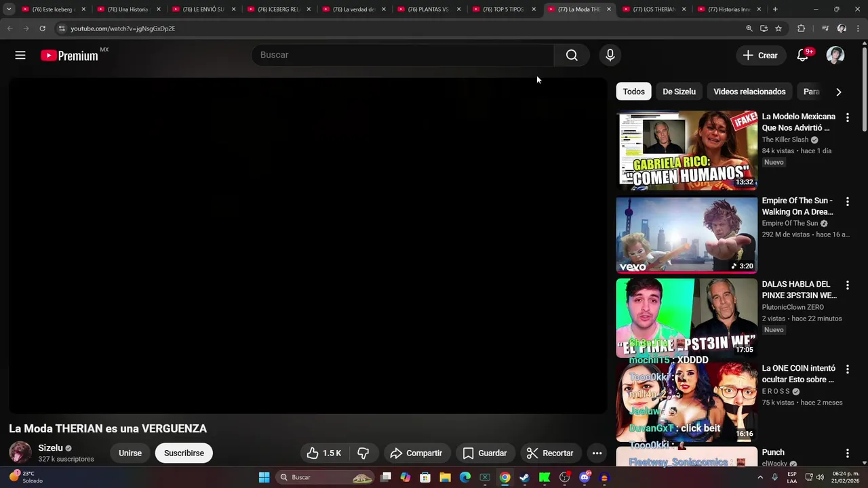
Task: Select the Videos relacionados filter chip
Action: point(749,92)
